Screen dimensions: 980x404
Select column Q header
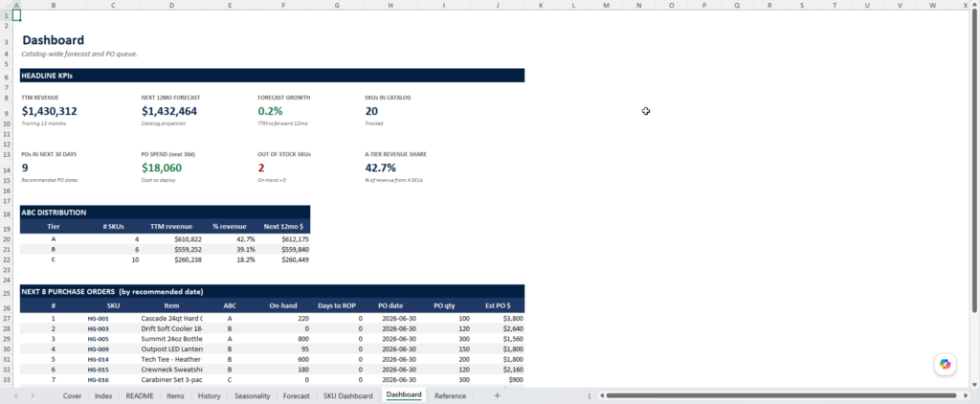(x=736, y=5)
